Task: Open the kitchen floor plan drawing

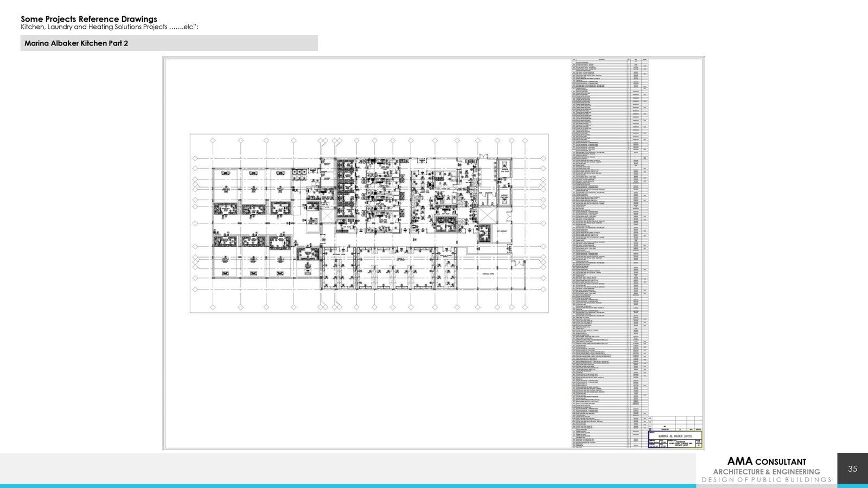Action: tap(369, 223)
